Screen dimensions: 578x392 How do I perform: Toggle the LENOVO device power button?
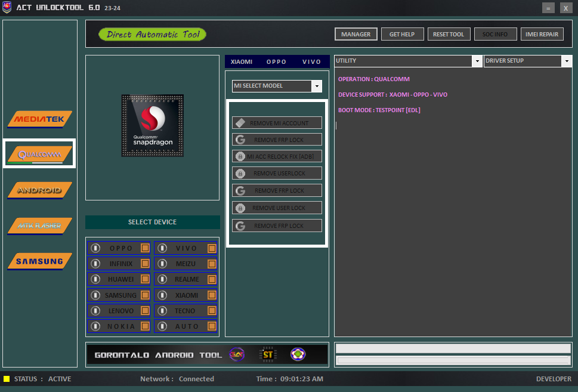click(95, 311)
